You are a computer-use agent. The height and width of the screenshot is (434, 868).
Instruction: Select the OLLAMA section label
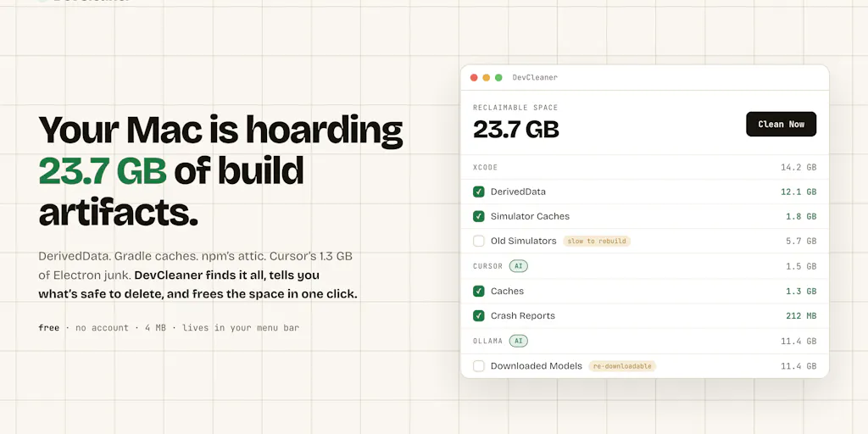coord(487,341)
